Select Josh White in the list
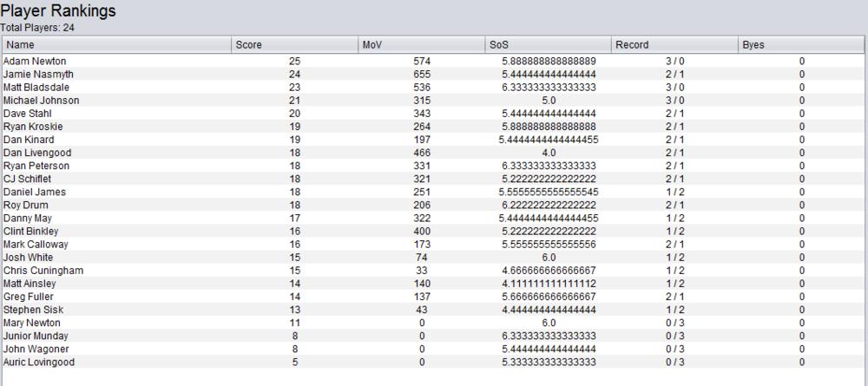 click(x=29, y=258)
